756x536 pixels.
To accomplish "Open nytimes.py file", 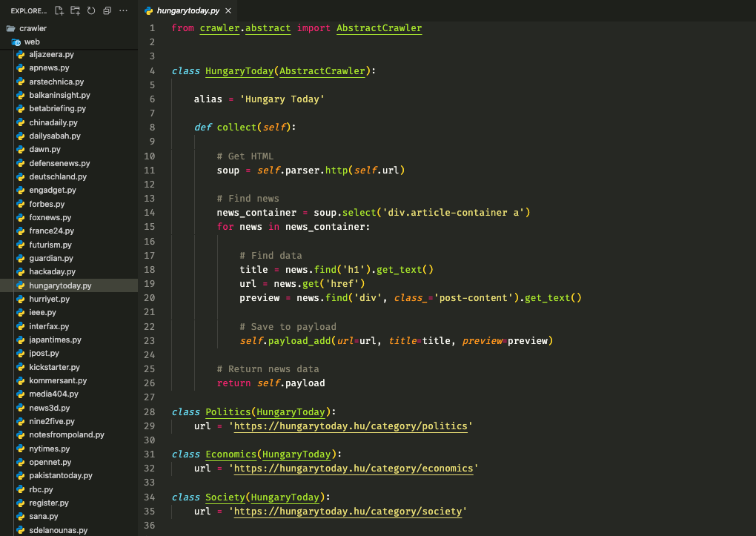I will (69, 449).
